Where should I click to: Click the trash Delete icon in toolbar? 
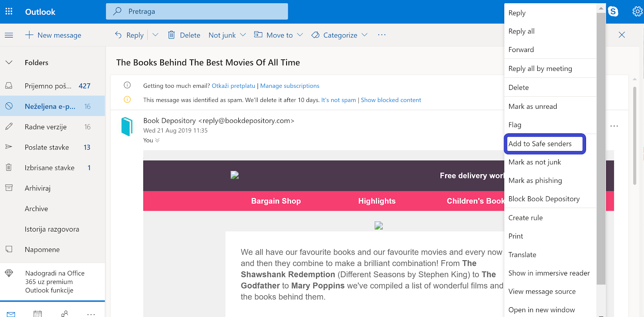point(171,35)
